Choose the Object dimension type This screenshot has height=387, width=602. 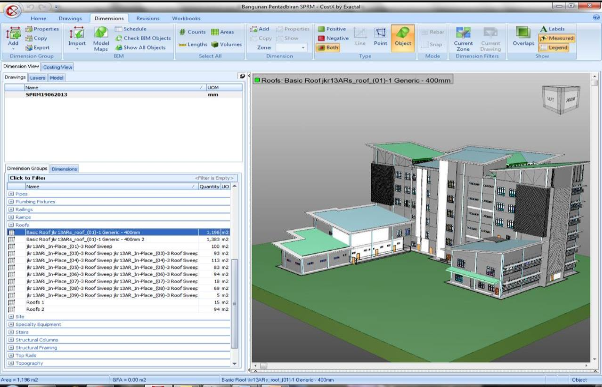[403, 38]
